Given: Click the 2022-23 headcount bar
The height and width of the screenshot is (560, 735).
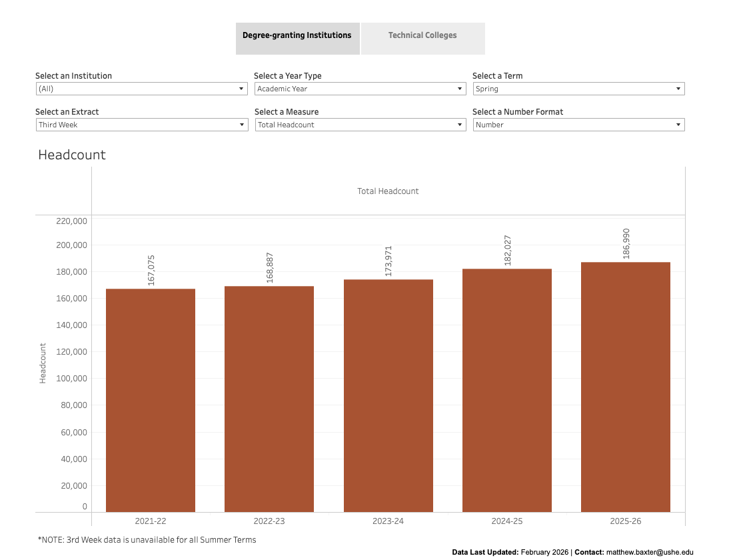Looking at the screenshot, I should [269, 400].
